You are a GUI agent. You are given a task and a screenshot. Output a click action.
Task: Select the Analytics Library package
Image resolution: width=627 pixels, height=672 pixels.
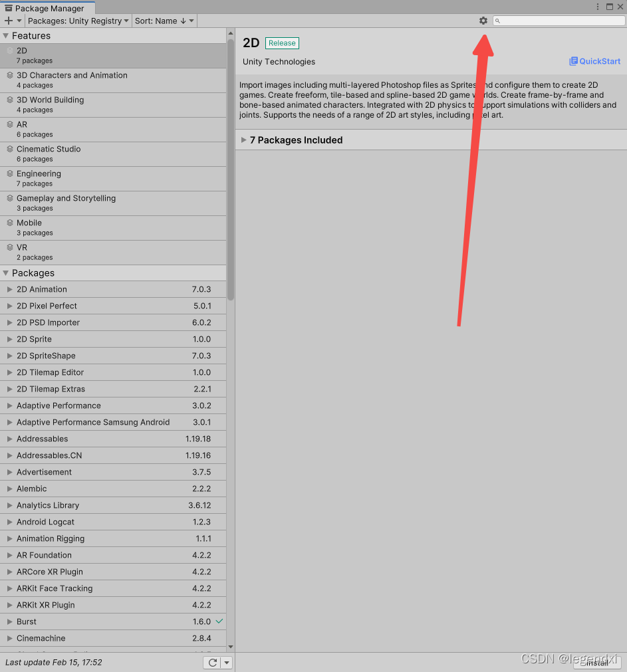[113, 505]
